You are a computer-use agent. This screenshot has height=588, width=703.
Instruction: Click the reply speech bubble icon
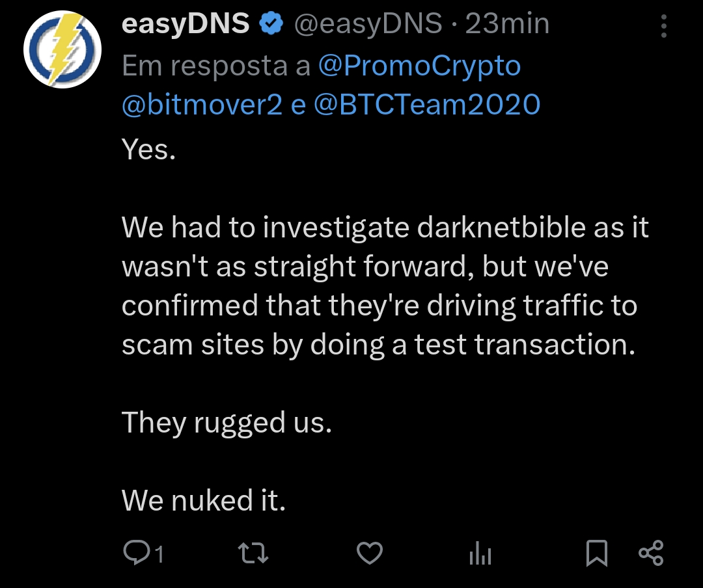tap(137, 552)
